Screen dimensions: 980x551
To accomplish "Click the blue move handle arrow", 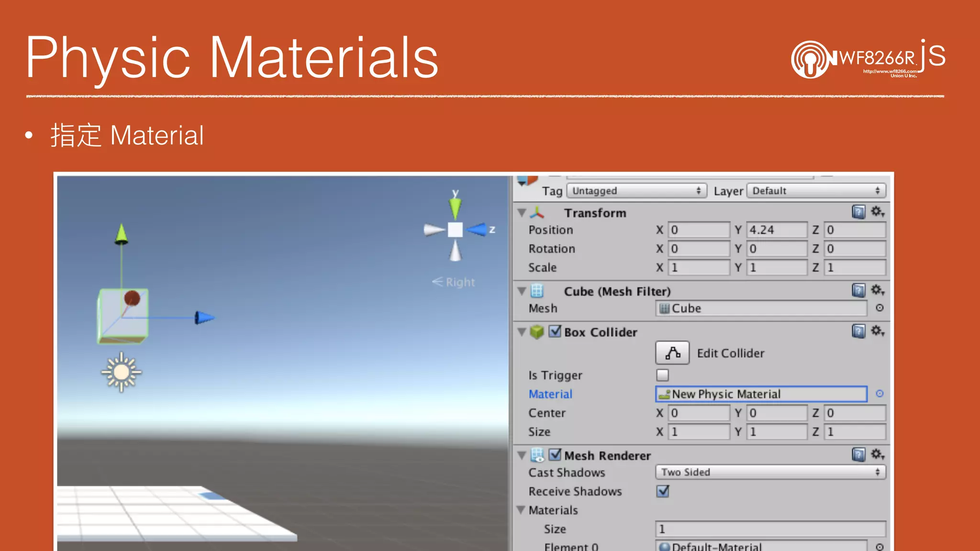I will [x=204, y=318].
